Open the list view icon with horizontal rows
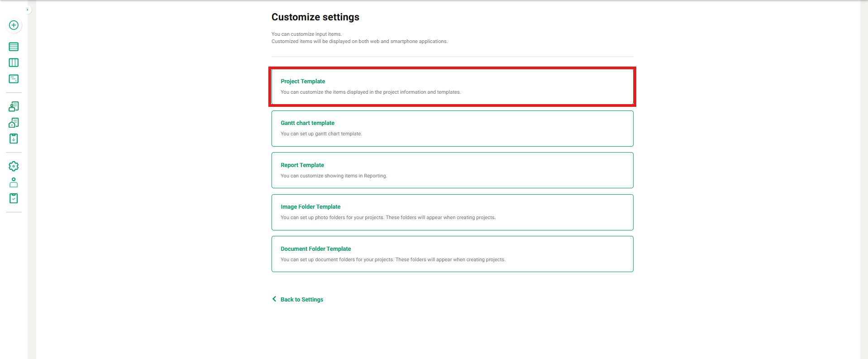Viewport: 868px width, 359px height. [x=14, y=47]
